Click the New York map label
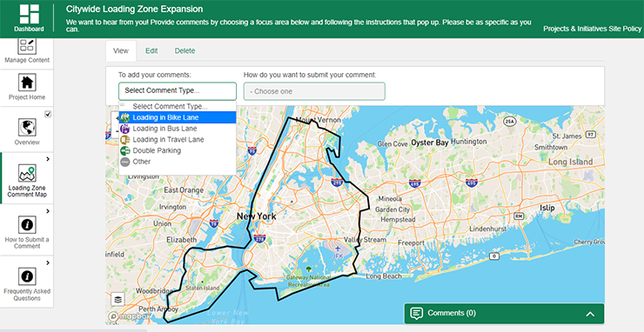 click(256, 216)
